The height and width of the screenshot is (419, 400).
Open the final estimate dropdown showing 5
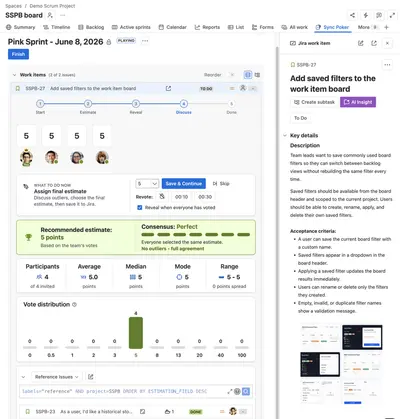147,184
